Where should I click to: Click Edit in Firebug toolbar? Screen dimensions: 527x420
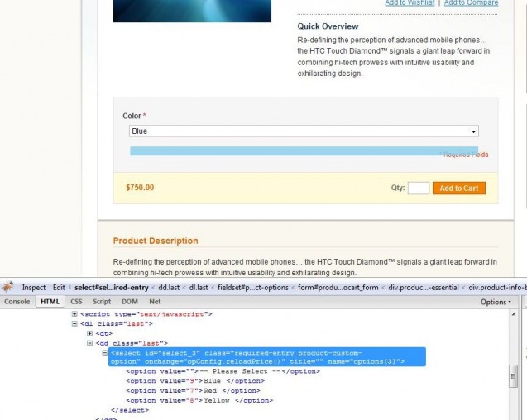click(x=59, y=288)
